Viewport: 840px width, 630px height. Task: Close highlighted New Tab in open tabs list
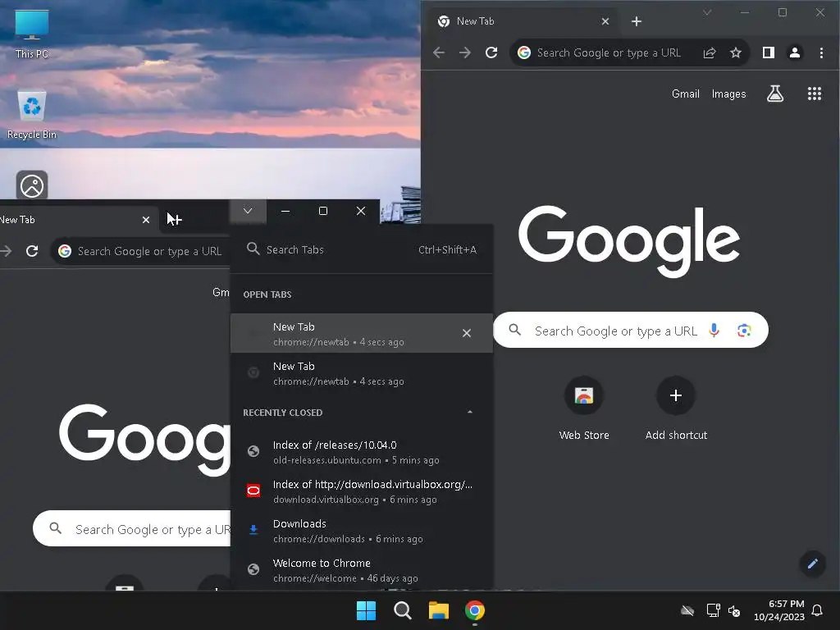(x=467, y=333)
